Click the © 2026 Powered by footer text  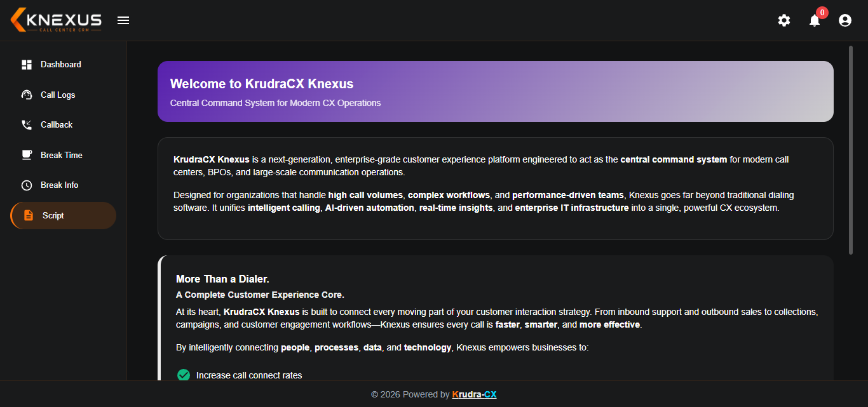click(410, 394)
